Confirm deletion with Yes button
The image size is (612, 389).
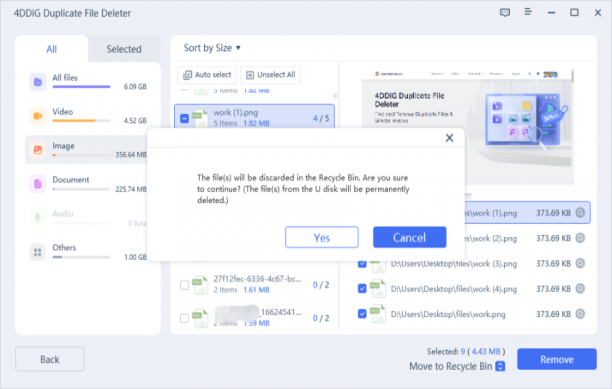click(x=322, y=237)
